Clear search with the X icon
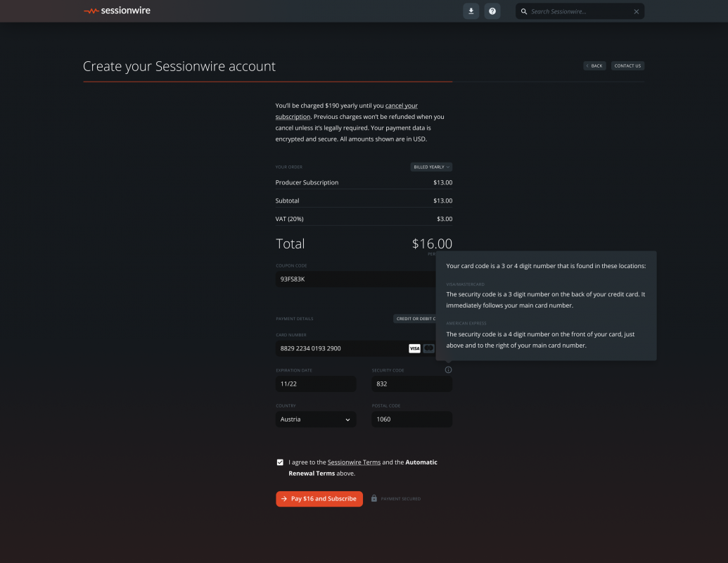The height and width of the screenshot is (563, 728). click(637, 12)
